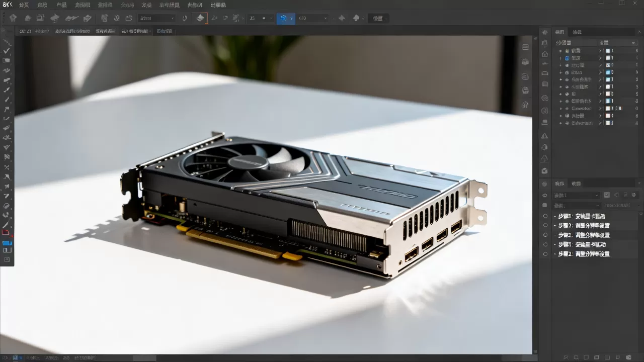
Task: Click the eye icon beside the lower panel
Action: point(544,195)
